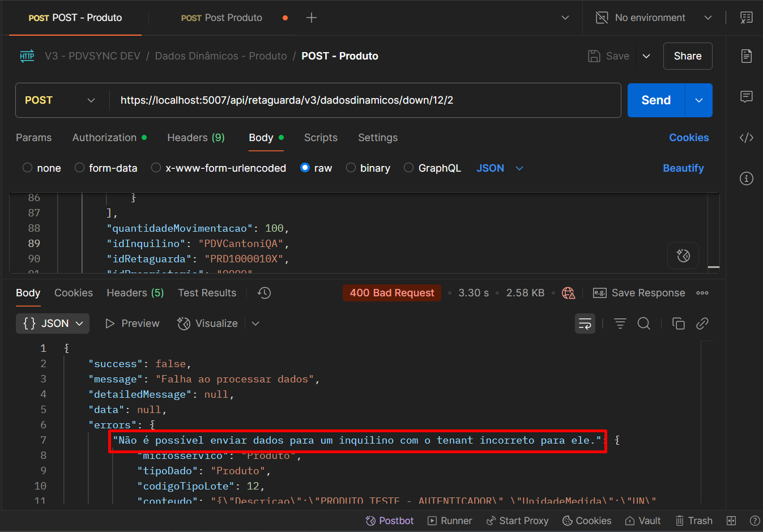This screenshot has width=763, height=532.
Task: Open the response JSON format dropdown
Action: [53, 324]
